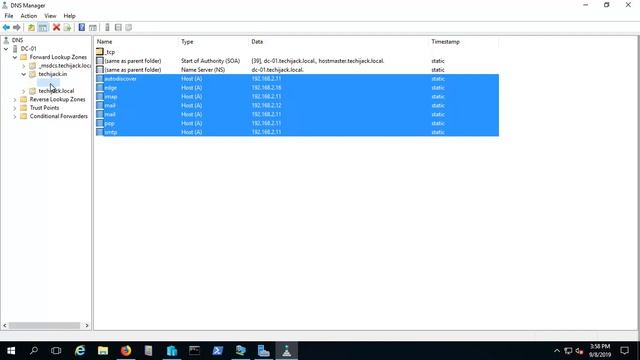Select the imap host record
This screenshot has height=360, width=640.
297,97
